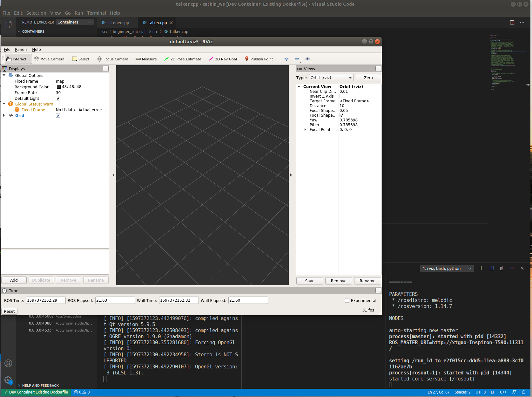Click inside the ROS Time input field

point(45,300)
